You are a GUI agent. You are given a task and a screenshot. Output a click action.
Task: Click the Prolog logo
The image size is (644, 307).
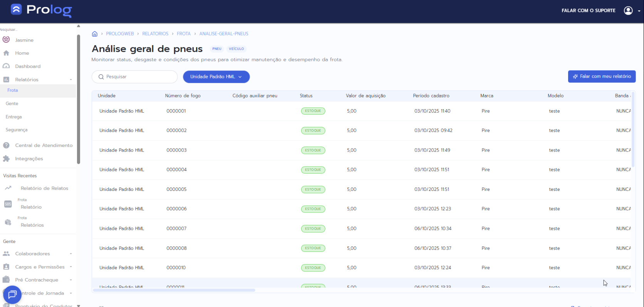[x=42, y=10]
